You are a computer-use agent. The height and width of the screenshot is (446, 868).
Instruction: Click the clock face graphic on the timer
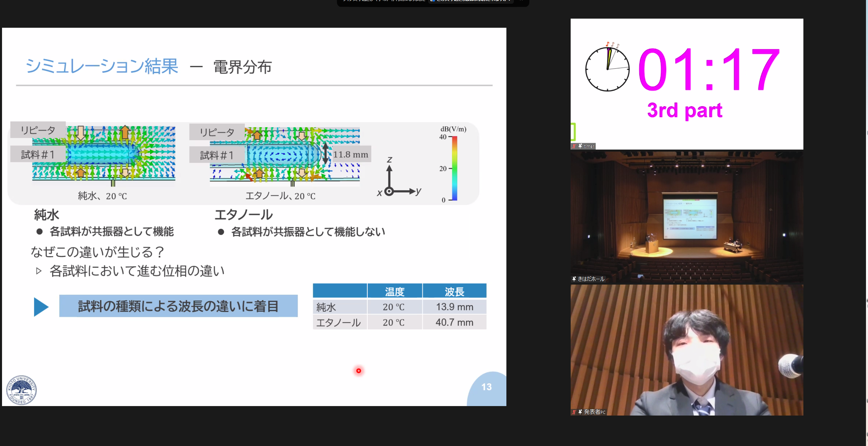(x=608, y=69)
